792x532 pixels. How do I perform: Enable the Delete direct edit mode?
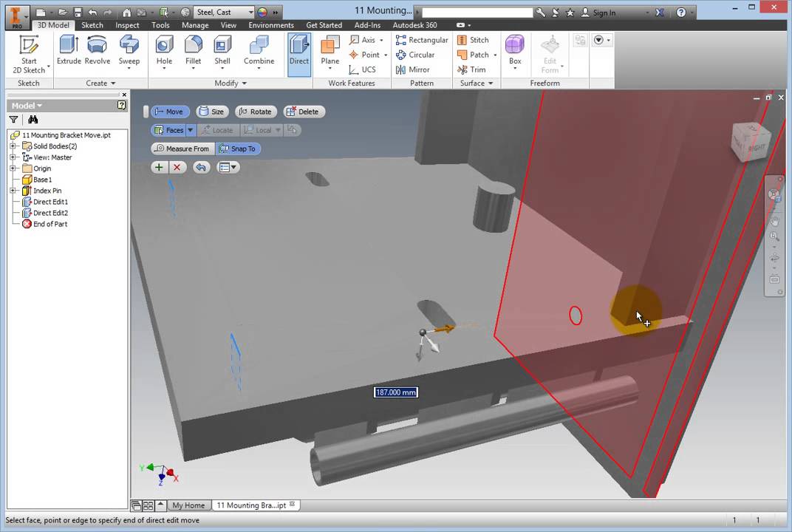[x=304, y=112]
